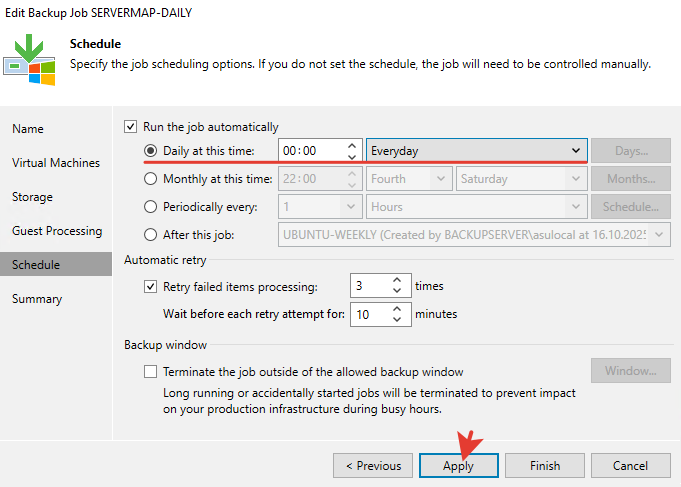This screenshot has height=487, width=681.
Task: Select the After this job option
Action: click(151, 235)
